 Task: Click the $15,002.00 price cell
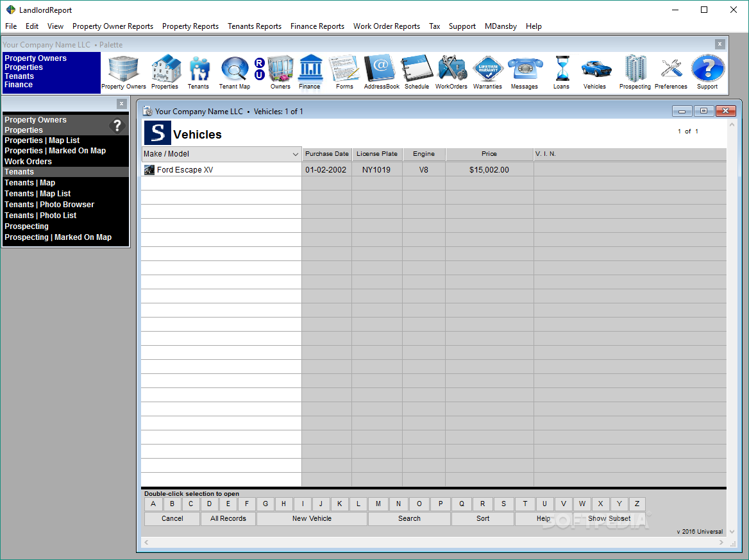pyautogui.click(x=489, y=169)
